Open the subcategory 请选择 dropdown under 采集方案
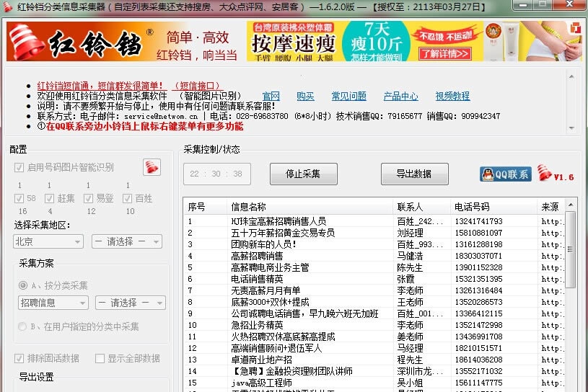The width and height of the screenshot is (588, 392). pyautogui.click(x=131, y=303)
